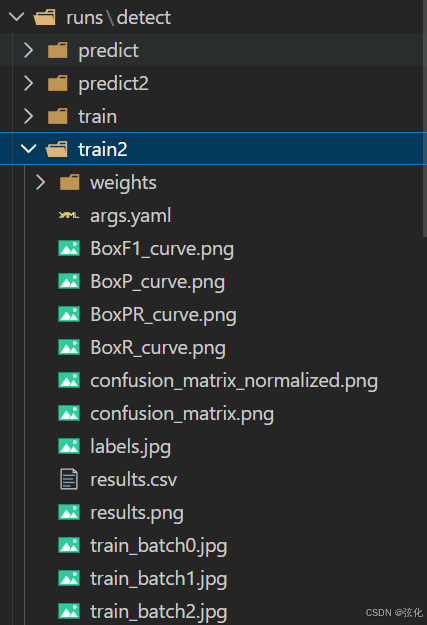Collapse the runs\detect folder chevron
The height and width of the screenshot is (625, 427).
click(x=16, y=17)
